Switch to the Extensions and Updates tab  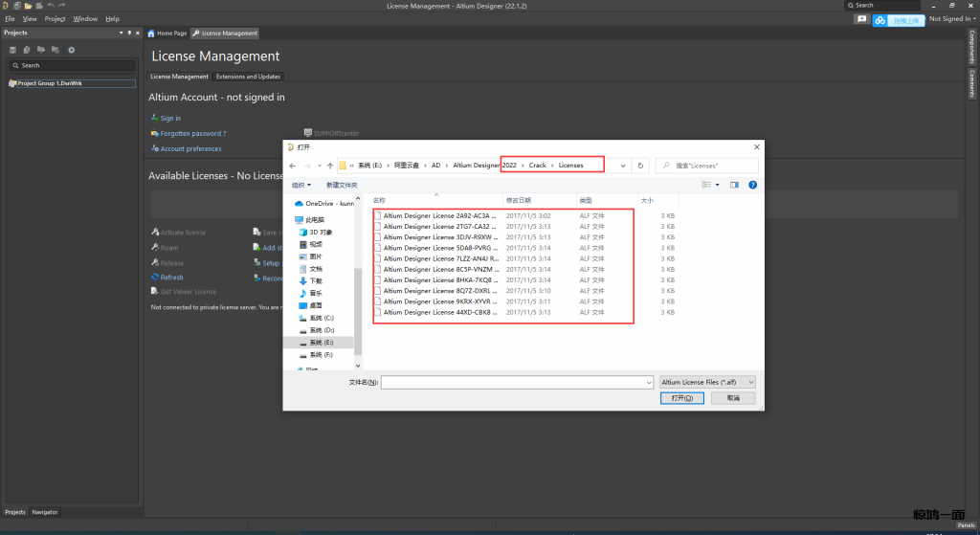[248, 77]
